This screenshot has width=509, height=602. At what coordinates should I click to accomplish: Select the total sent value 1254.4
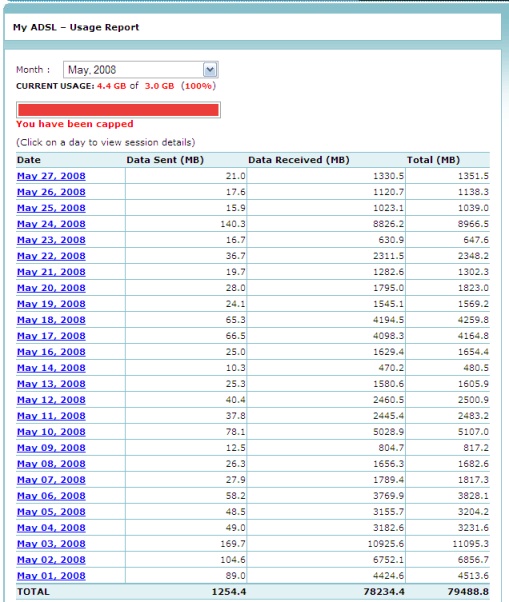pyautogui.click(x=229, y=592)
